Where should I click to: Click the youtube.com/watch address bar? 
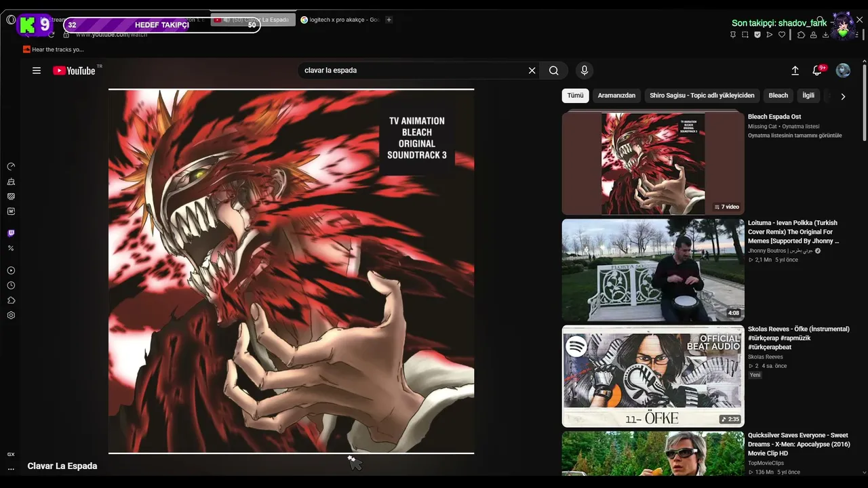[111, 35]
